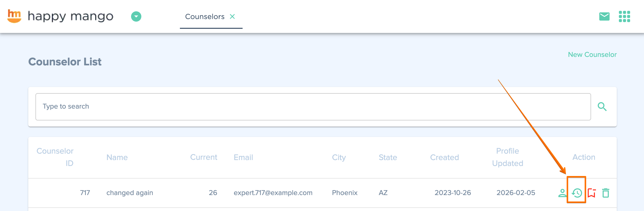Sort by the Counselor ID column header
Viewport: 644px width, 211px height.
[55, 157]
